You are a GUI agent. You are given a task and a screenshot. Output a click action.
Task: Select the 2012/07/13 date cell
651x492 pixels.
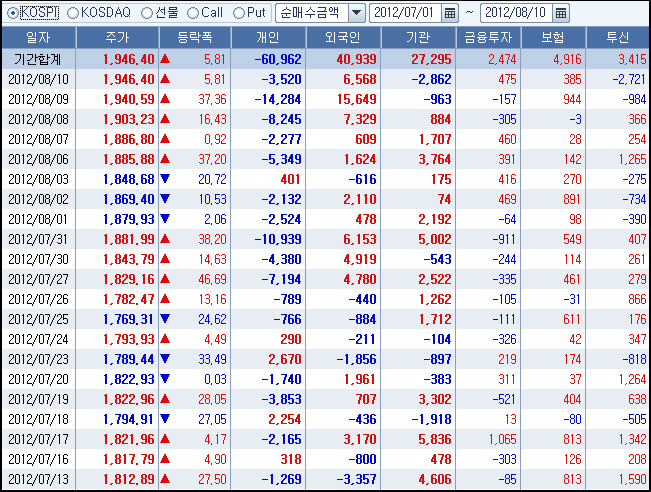(x=38, y=479)
